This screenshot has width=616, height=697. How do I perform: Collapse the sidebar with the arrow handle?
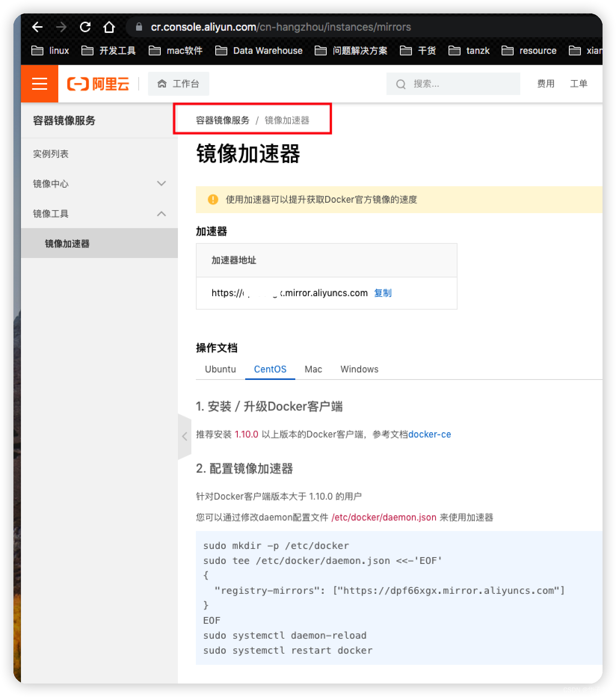tap(185, 436)
